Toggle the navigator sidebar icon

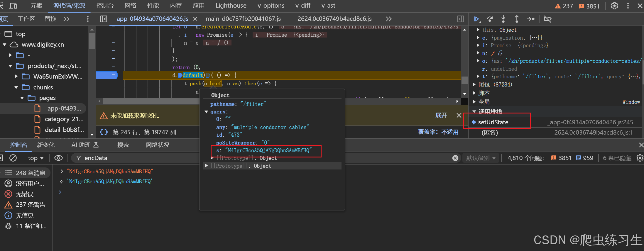point(104,19)
